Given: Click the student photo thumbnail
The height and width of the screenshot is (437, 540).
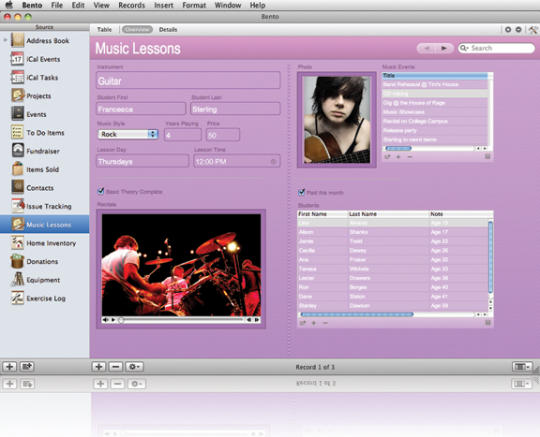Looking at the screenshot, I should [336, 119].
